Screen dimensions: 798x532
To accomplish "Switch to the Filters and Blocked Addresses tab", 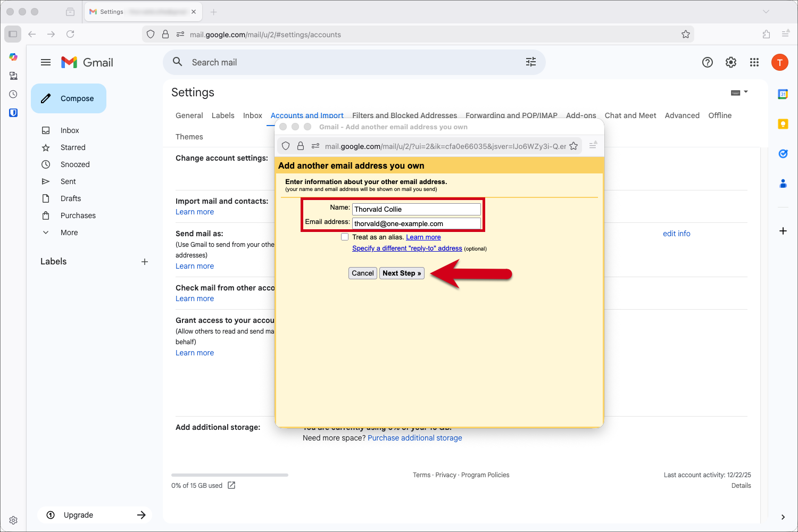I will click(x=404, y=115).
